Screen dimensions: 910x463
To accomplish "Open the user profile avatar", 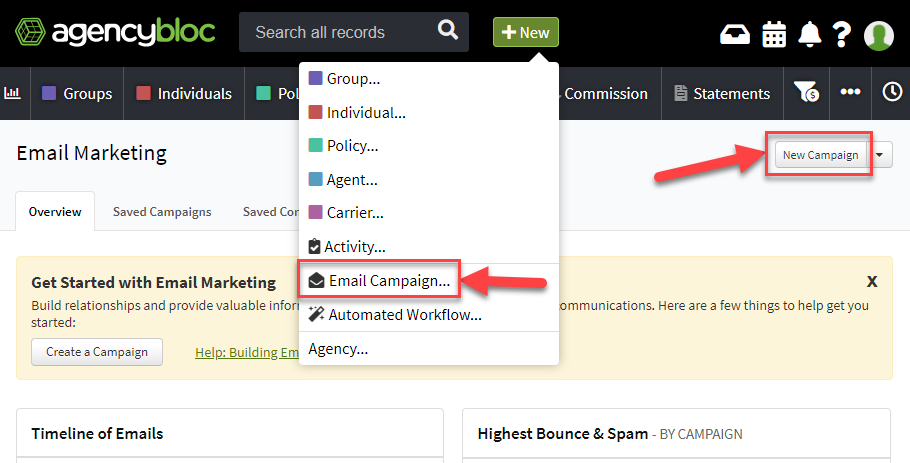I will [x=879, y=35].
